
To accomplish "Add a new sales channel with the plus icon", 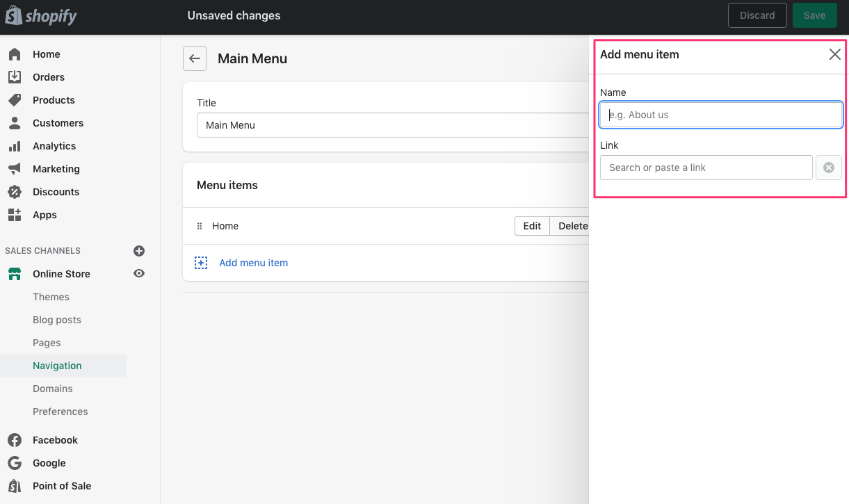I will (x=139, y=251).
